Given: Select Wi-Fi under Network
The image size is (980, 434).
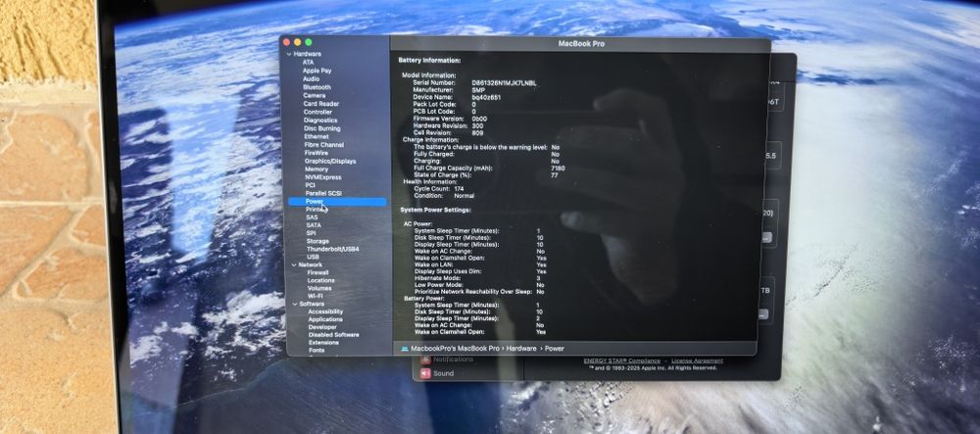Looking at the screenshot, I should [316, 296].
